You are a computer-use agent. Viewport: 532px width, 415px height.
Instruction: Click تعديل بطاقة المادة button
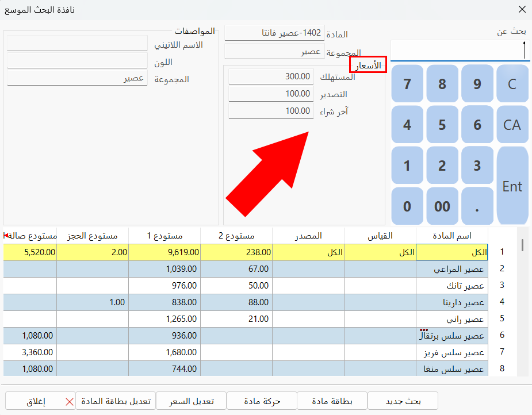(116, 401)
